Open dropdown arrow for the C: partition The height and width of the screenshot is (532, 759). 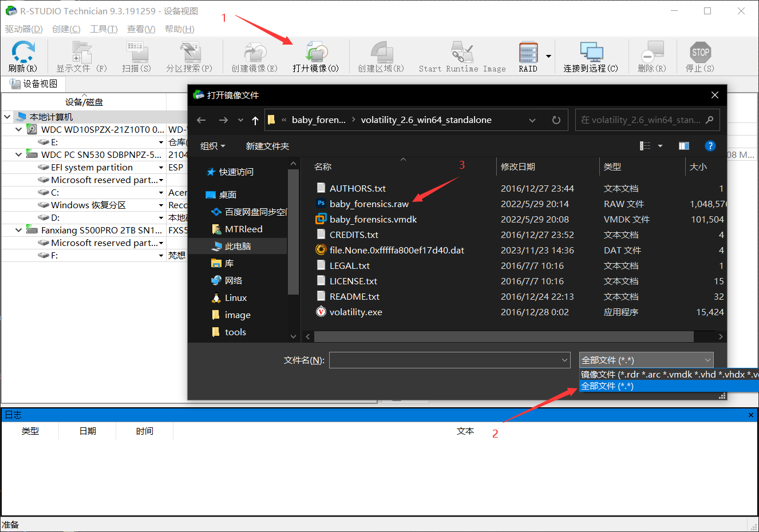pos(161,193)
